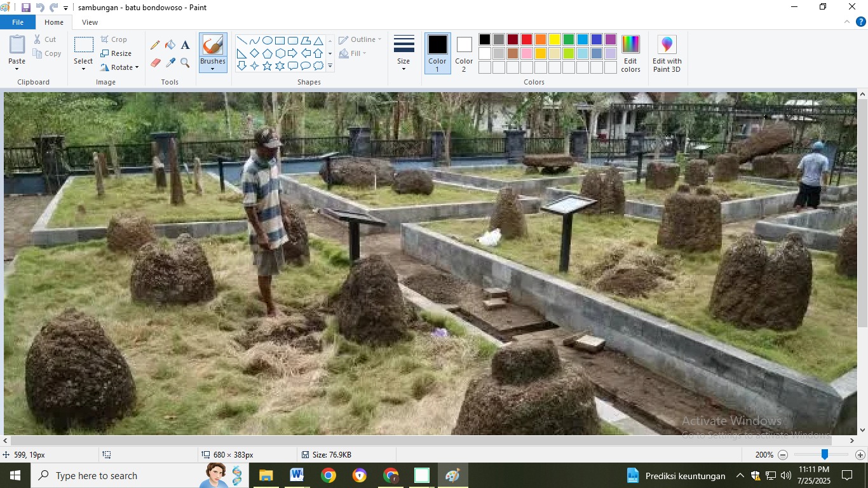The image size is (868, 488).
Task: Select the Color picker eyedropper tool
Action: pos(170,63)
